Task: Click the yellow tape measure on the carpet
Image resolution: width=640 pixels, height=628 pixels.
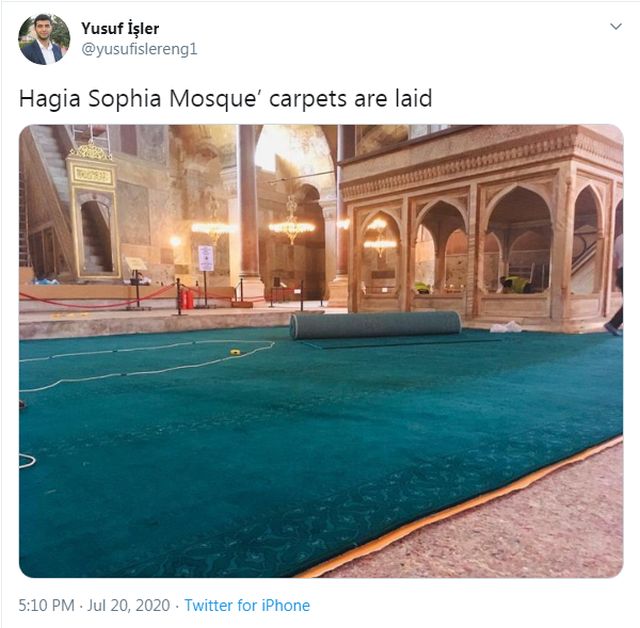Action: tap(235, 352)
